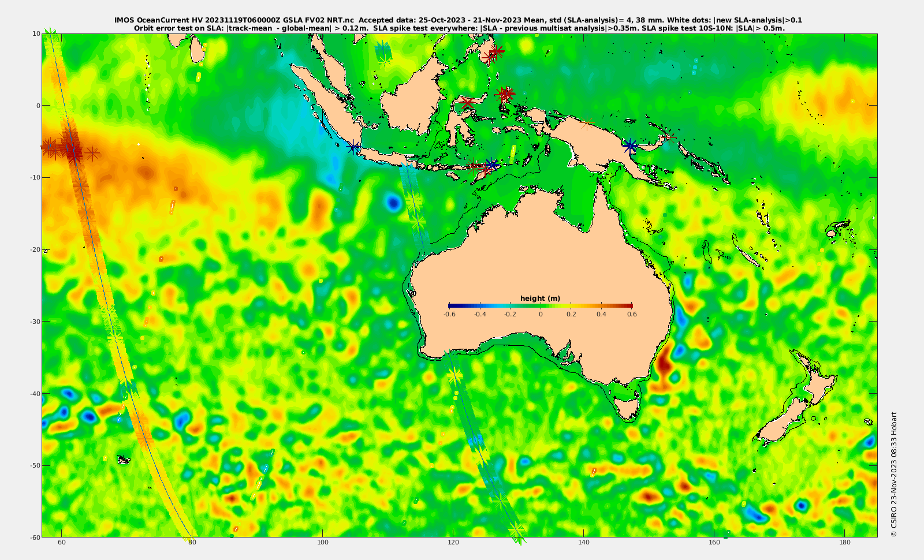Click the Sri Lanka landmass on the map
The width and height of the screenshot is (924, 560).
pos(198,50)
